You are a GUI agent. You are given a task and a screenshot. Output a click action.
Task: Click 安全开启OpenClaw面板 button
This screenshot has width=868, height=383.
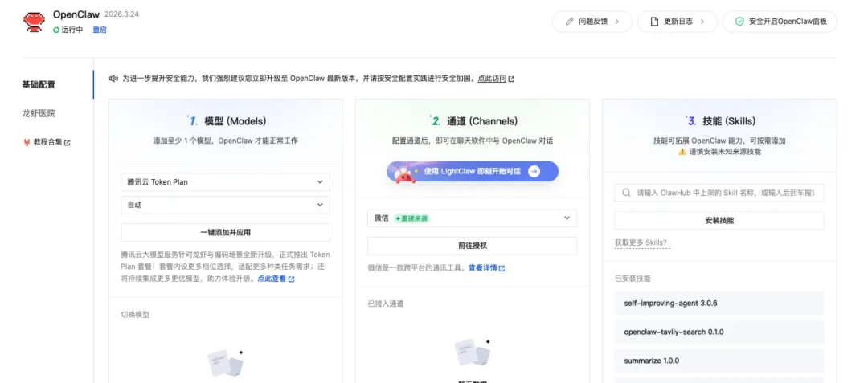point(780,22)
